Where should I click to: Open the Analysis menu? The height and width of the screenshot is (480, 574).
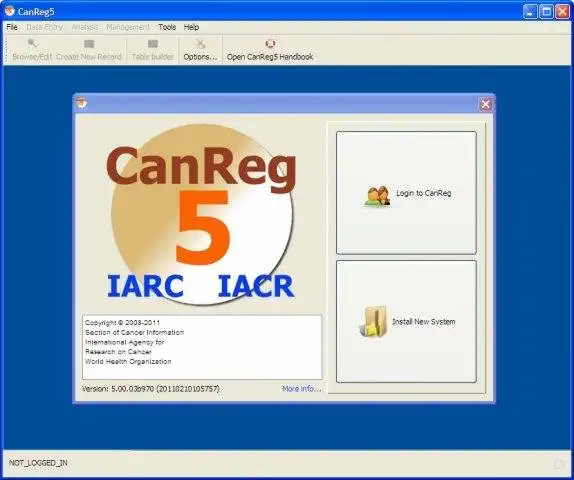85,27
